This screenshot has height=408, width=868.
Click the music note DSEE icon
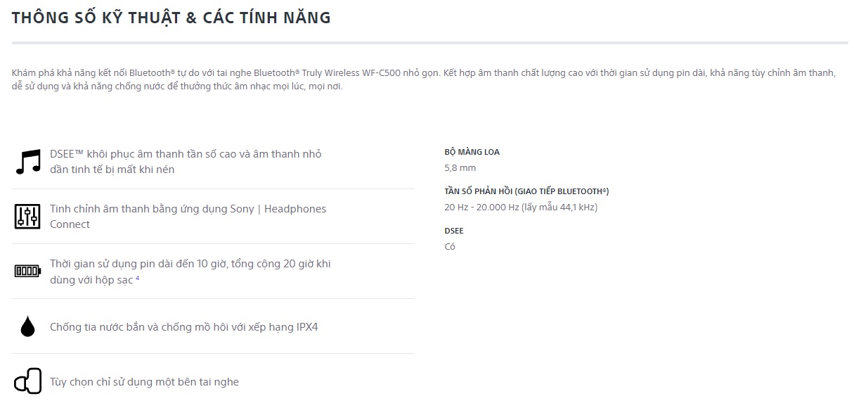pyautogui.click(x=28, y=162)
